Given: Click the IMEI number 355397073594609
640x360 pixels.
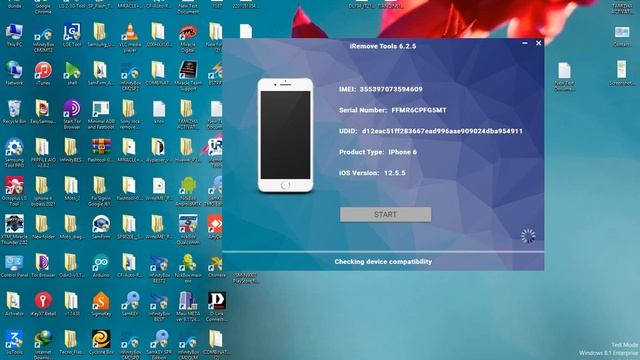Looking at the screenshot, I should point(391,89).
